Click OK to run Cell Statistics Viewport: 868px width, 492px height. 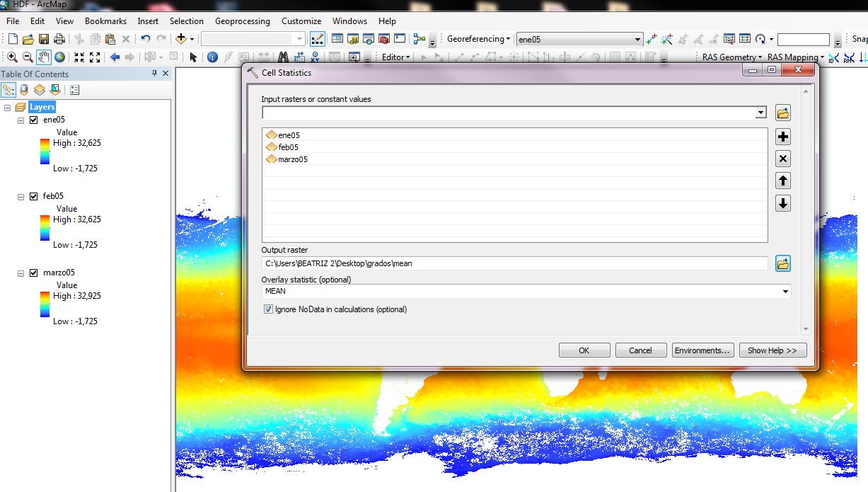584,350
